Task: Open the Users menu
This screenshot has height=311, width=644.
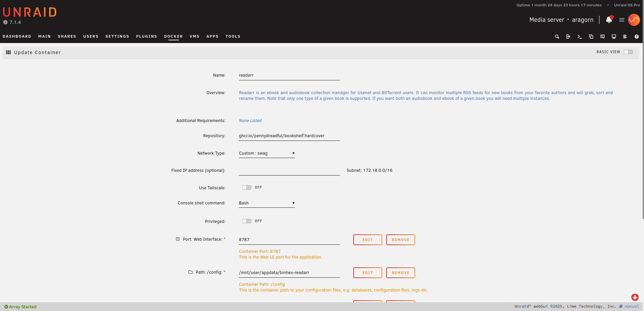Action: (91, 36)
